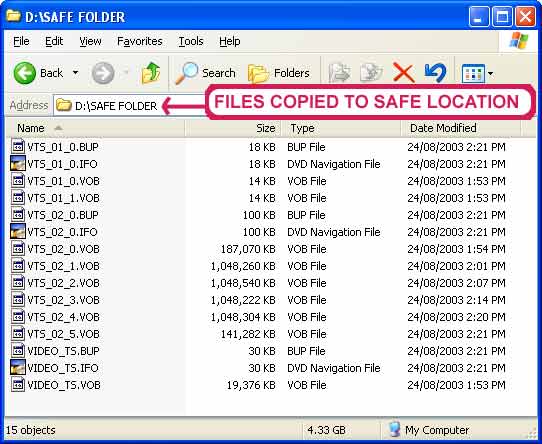
Task: Expand the Views dropdown arrow
Action: pos(490,74)
